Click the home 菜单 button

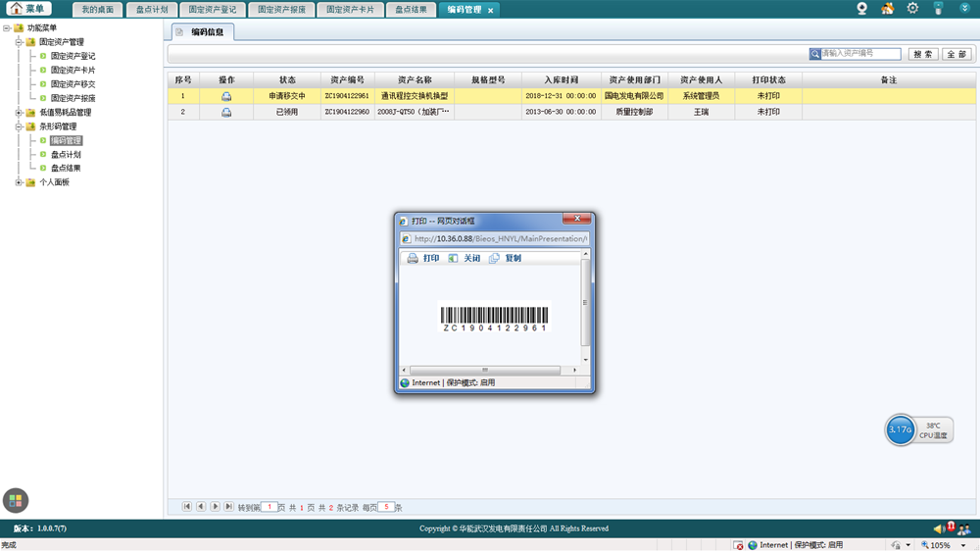tap(28, 9)
